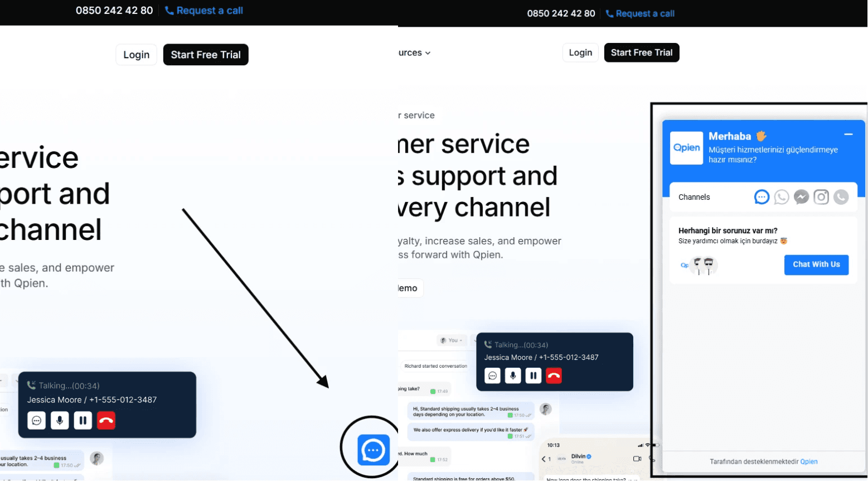Click the left Start Free Trial button
Screen dimensions: 868x481
point(206,55)
